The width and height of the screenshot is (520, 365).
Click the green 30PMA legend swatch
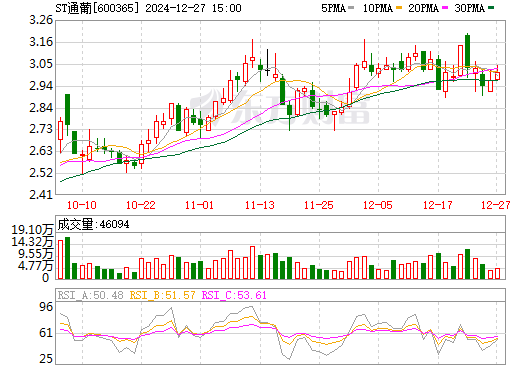491,8
